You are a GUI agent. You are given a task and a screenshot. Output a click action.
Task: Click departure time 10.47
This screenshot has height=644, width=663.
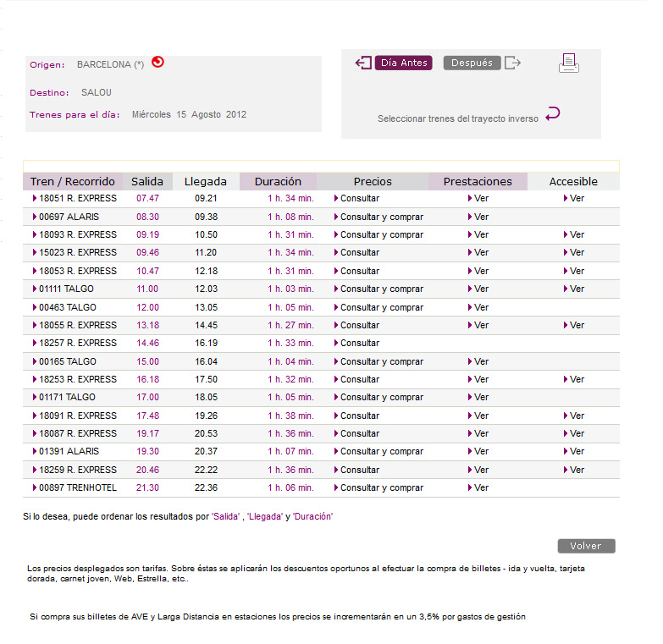click(147, 271)
